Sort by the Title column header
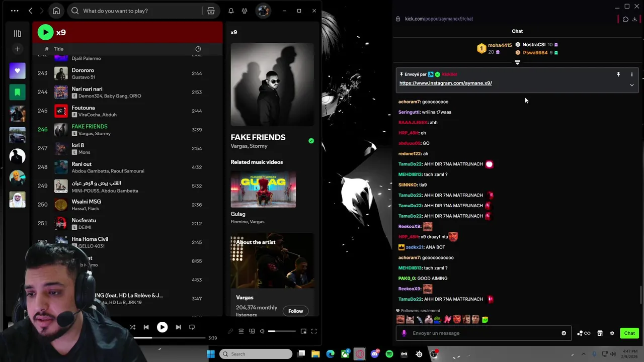Image resolution: width=644 pixels, height=362 pixels. 58,49
